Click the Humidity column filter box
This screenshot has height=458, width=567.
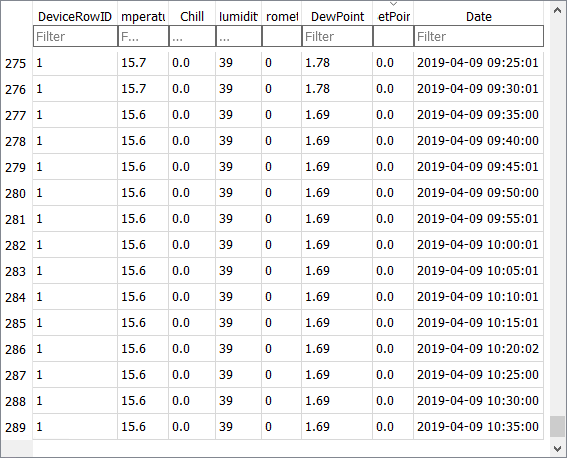tap(239, 36)
